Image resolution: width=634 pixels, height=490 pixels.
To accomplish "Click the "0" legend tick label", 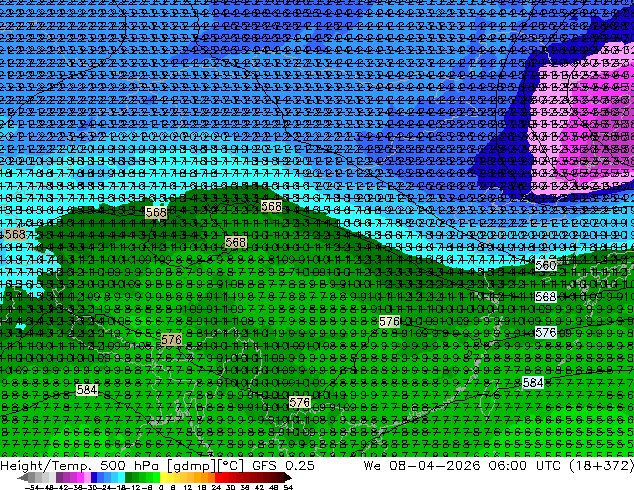I will click(x=161, y=488).
